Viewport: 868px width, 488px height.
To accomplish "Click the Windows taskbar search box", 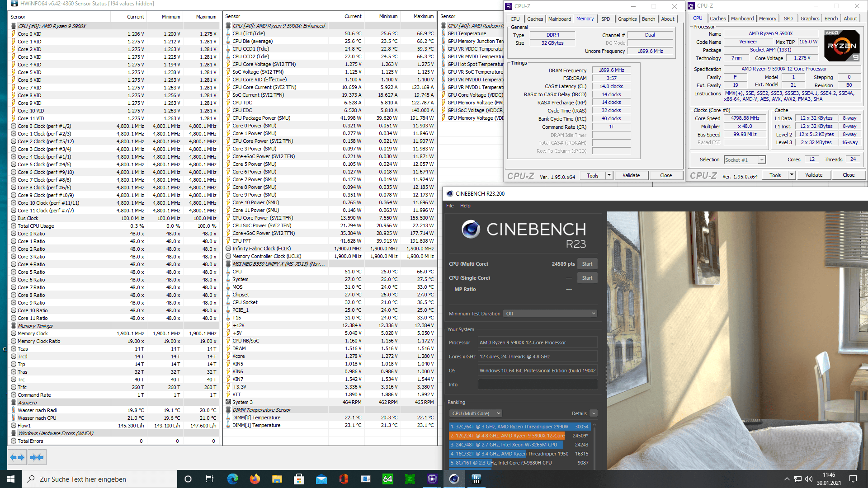I will tap(99, 479).
